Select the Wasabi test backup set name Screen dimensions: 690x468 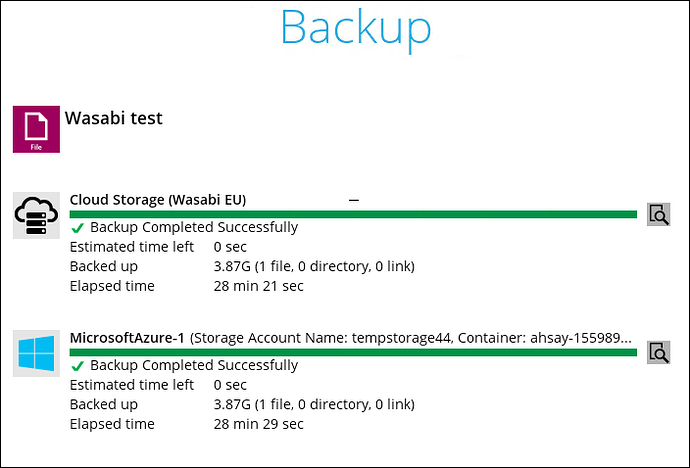point(114,118)
